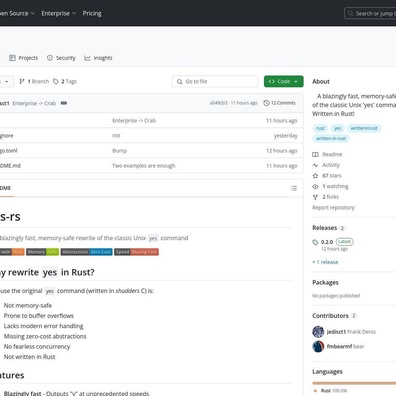Click the Cargo.toml file row name
The width and height of the screenshot is (396, 396).
click(9, 151)
